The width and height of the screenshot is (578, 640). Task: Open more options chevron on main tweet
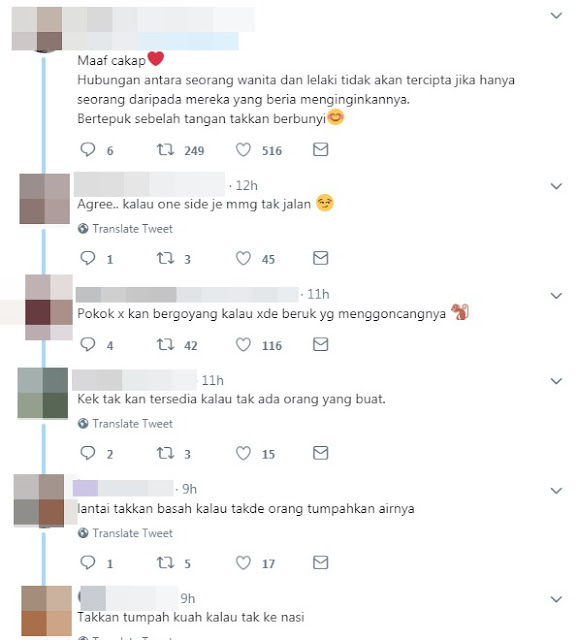pos(556,16)
